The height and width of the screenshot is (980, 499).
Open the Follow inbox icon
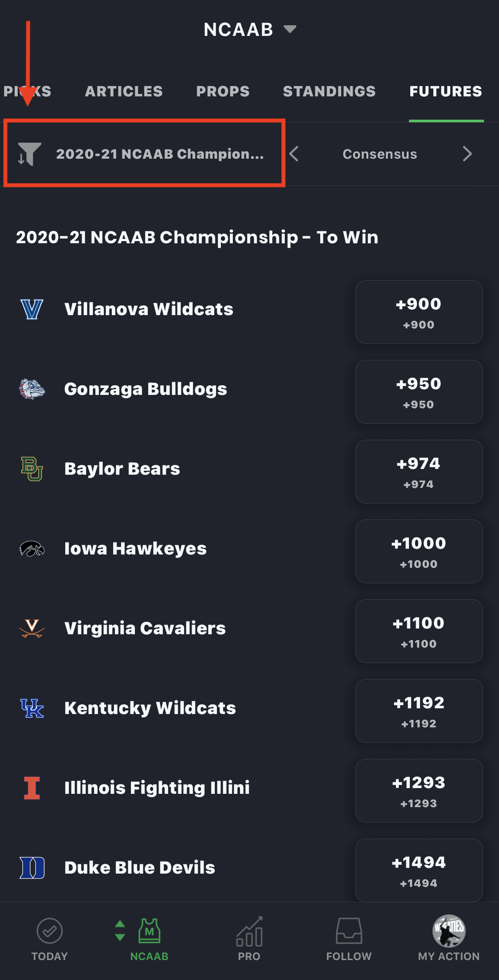pos(349,931)
